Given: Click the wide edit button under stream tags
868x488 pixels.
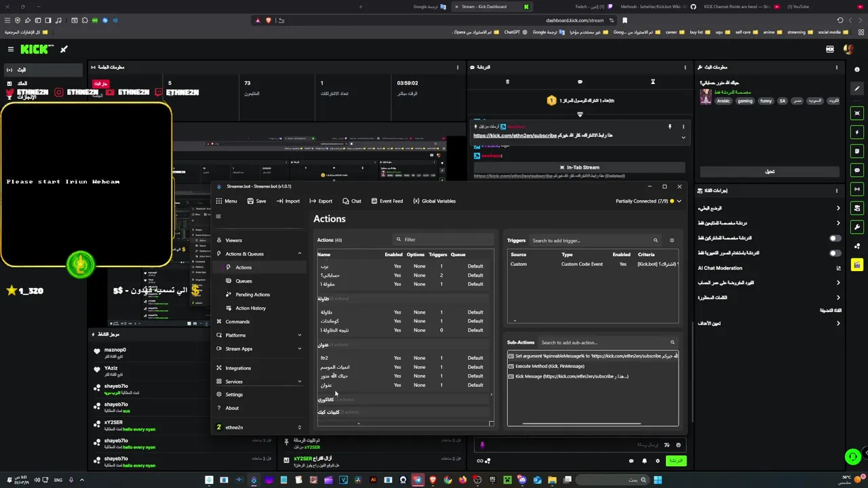Looking at the screenshot, I should tap(770, 171).
